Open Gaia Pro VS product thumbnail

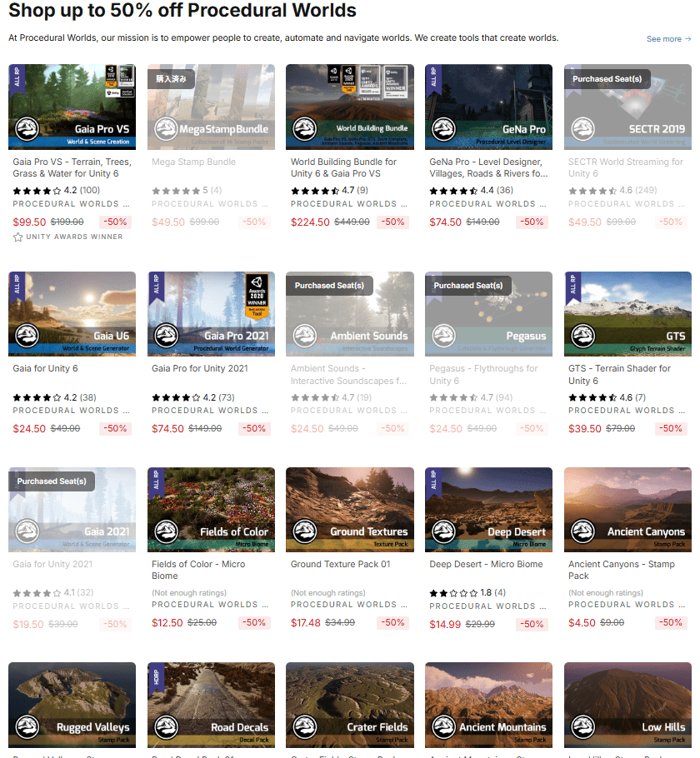[x=72, y=107]
